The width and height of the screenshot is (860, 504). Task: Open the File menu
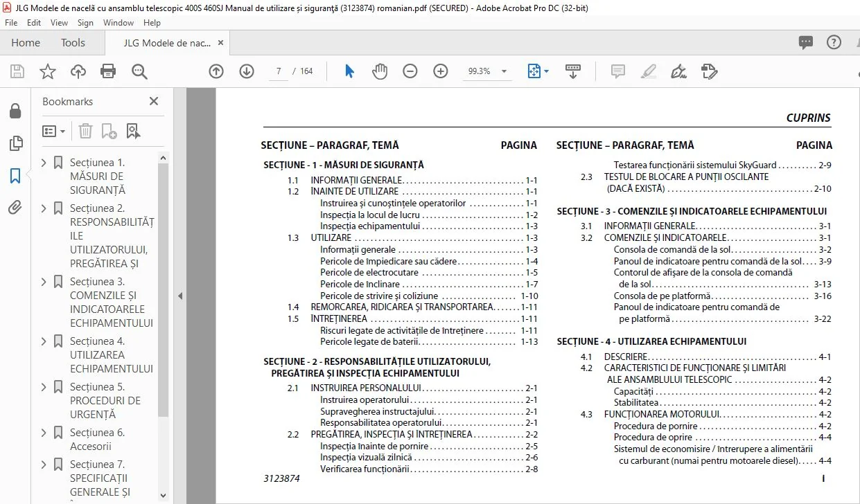coord(11,23)
